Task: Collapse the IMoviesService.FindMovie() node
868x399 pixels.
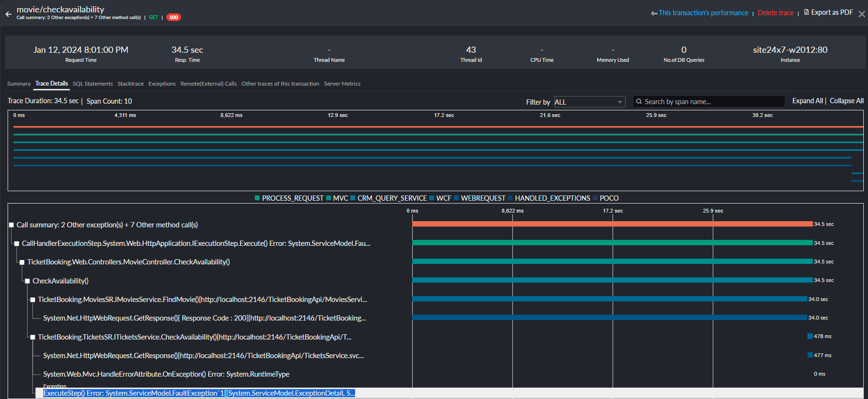Action: (33, 300)
